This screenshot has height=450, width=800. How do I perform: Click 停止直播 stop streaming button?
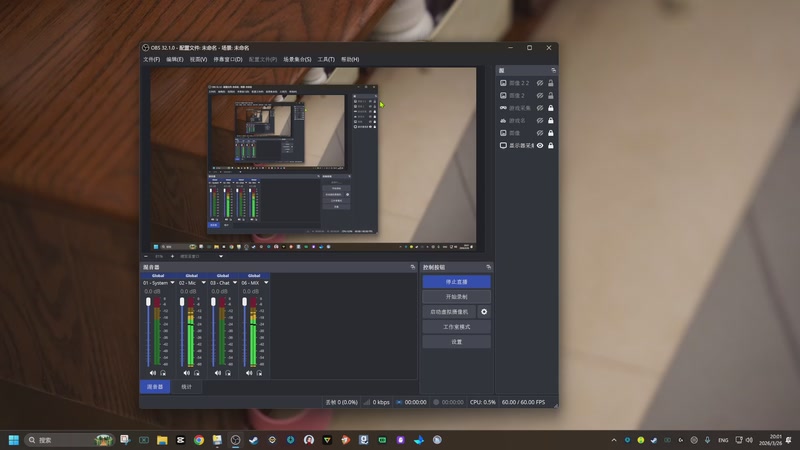[457, 282]
